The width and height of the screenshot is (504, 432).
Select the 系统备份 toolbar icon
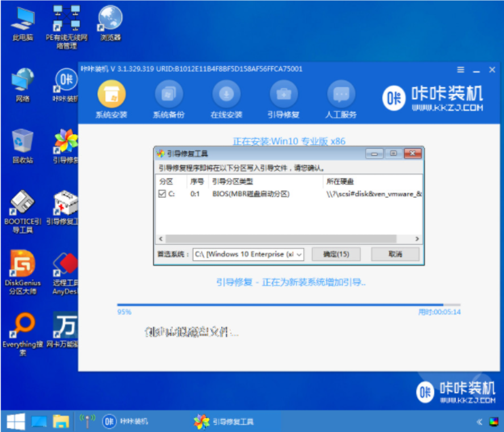click(x=169, y=94)
